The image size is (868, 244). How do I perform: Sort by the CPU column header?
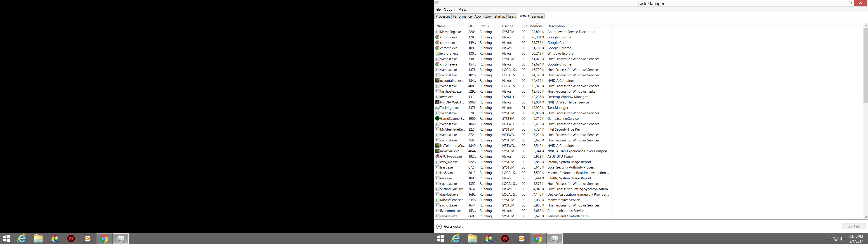pos(523,26)
